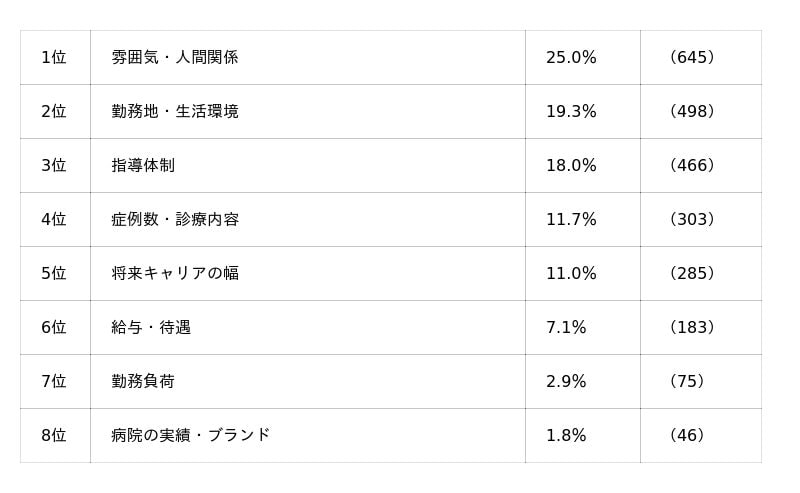Click the 8位 rank cell
Image resolution: width=800 pixels, height=493 pixels.
coord(54,436)
